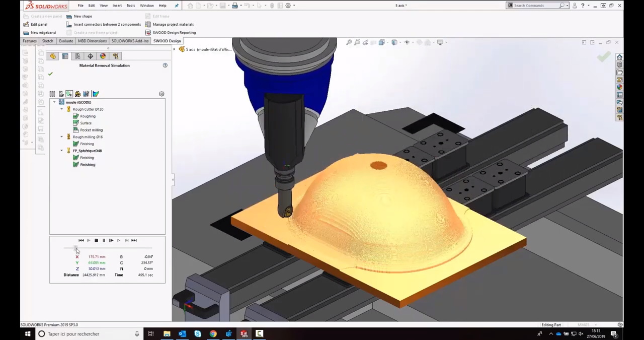This screenshot has width=644, height=340.
Task: Skip simulation to the end
Action: click(x=134, y=241)
